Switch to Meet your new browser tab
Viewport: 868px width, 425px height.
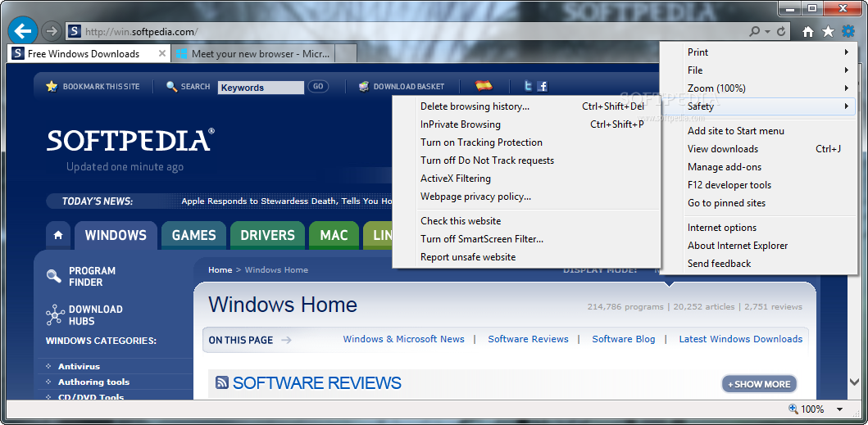253,54
